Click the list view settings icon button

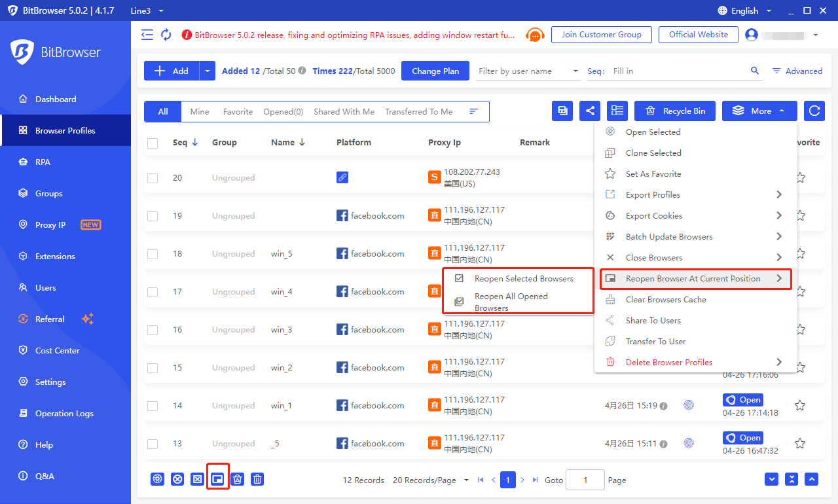(x=617, y=111)
